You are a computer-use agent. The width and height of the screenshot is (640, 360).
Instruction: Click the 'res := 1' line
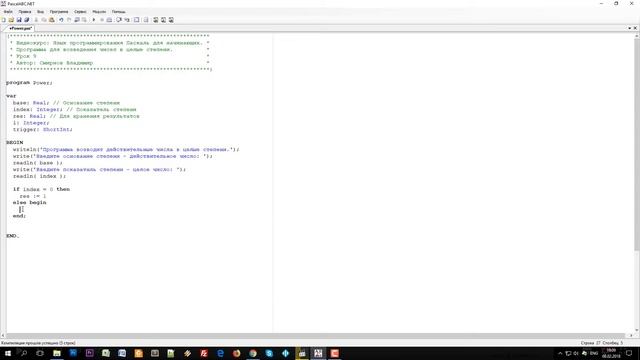point(33,196)
